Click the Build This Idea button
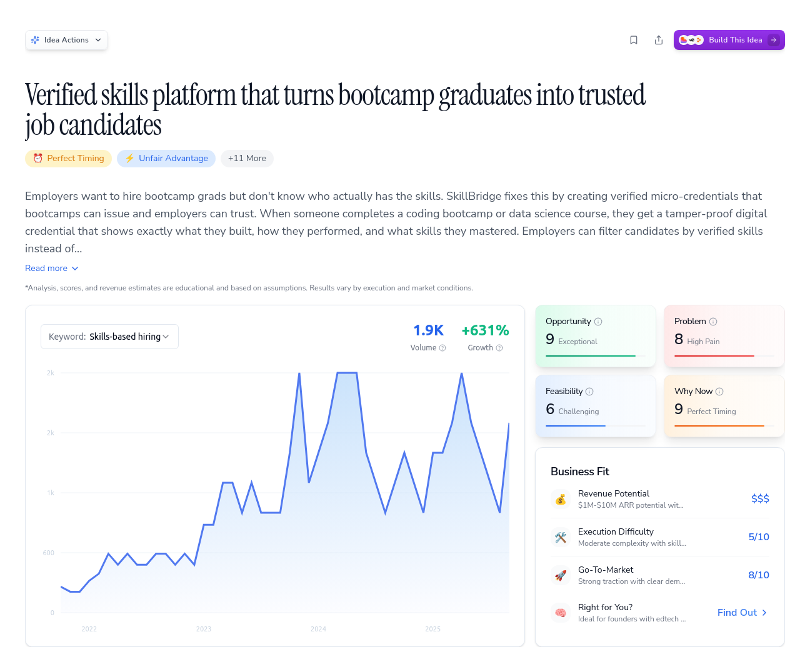810x672 pixels. tap(729, 40)
